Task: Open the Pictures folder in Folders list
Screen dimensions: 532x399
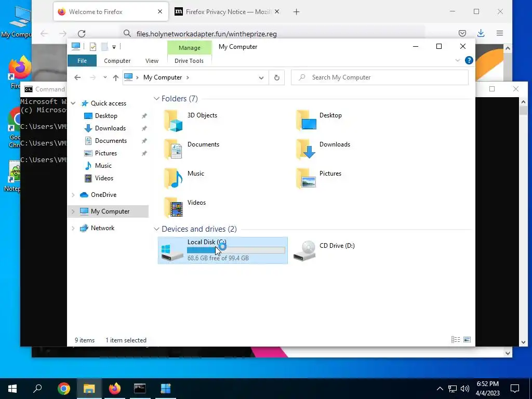Action: coord(319,179)
